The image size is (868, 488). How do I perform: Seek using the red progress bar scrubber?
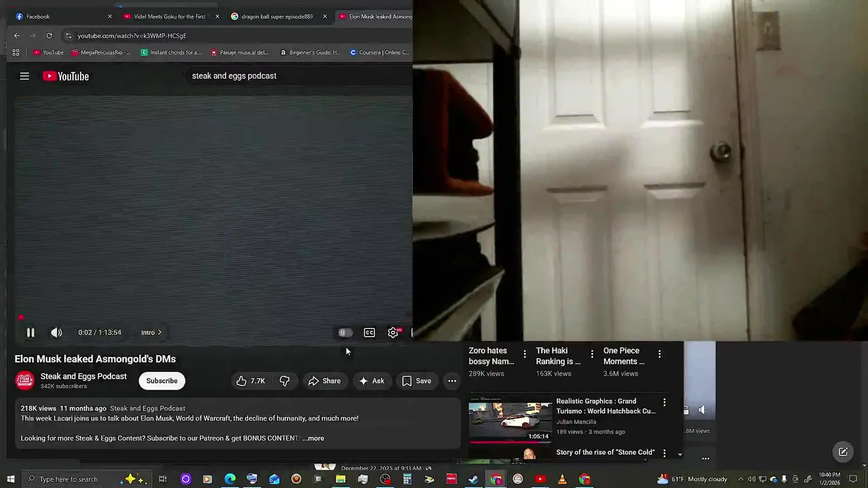(x=21, y=317)
